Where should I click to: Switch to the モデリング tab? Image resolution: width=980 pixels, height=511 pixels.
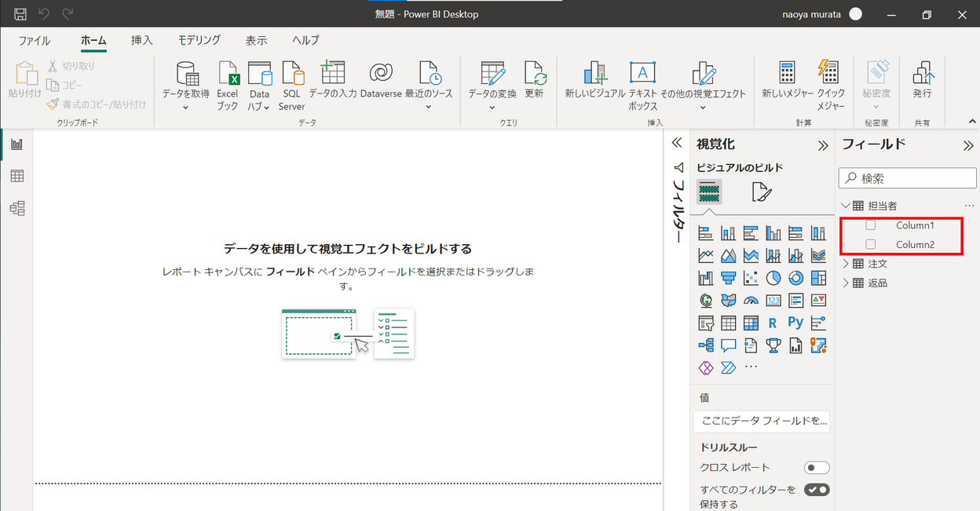click(199, 40)
